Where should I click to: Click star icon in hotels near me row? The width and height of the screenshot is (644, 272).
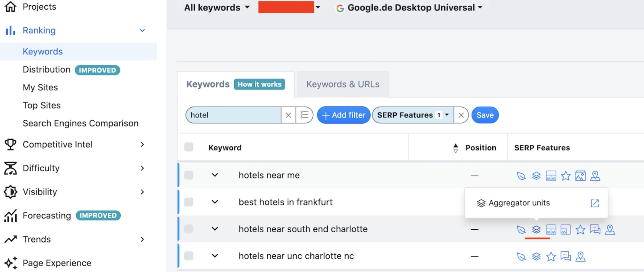point(566,176)
